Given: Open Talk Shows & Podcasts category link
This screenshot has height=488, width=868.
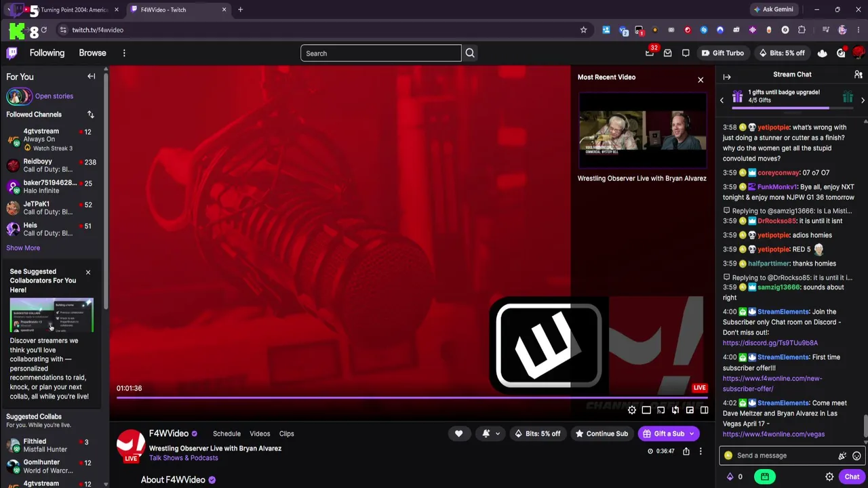Looking at the screenshot, I should [x=184, y=458].
